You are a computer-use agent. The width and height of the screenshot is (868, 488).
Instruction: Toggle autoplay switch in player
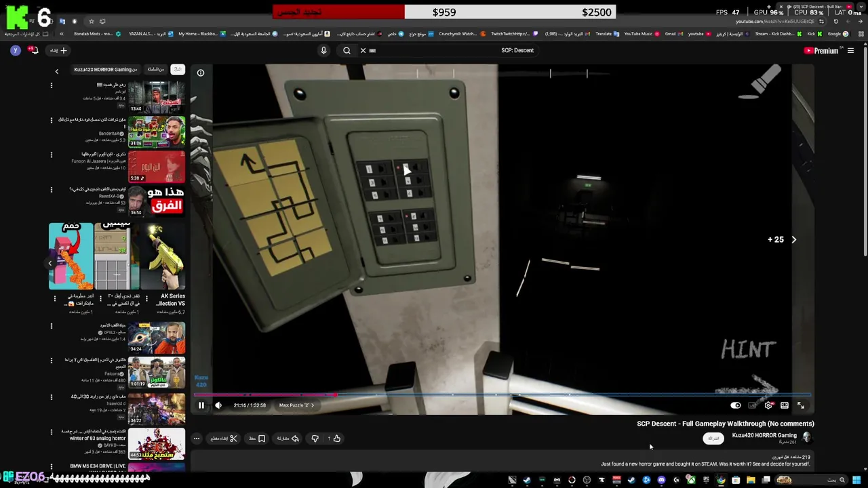(x=736, y=405)
